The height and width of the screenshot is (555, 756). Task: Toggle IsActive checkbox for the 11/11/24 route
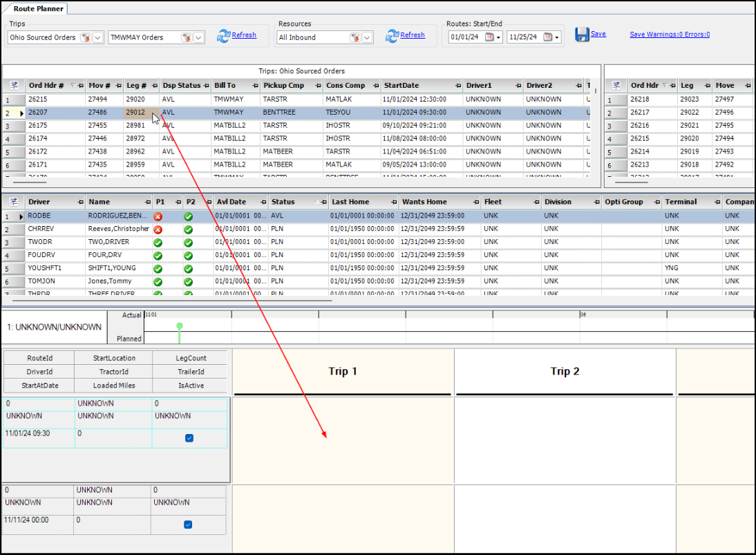[188, 525]
